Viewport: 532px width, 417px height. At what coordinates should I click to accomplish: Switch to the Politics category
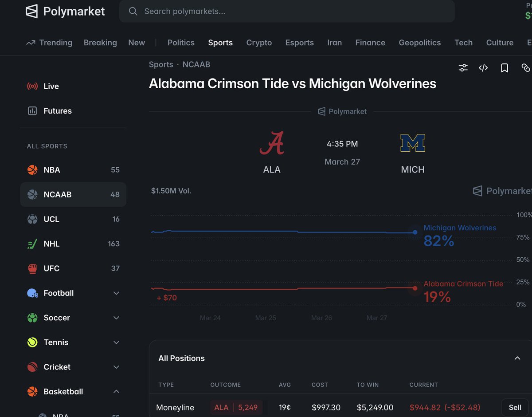(181, 43)
